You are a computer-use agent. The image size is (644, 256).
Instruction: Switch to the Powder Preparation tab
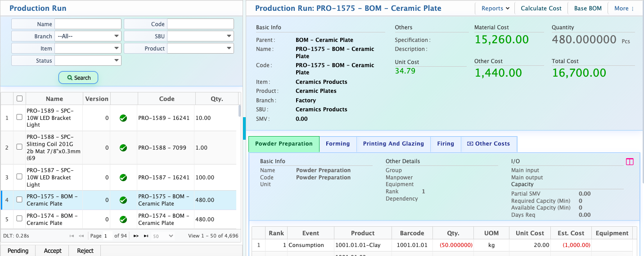coord(284,144)
